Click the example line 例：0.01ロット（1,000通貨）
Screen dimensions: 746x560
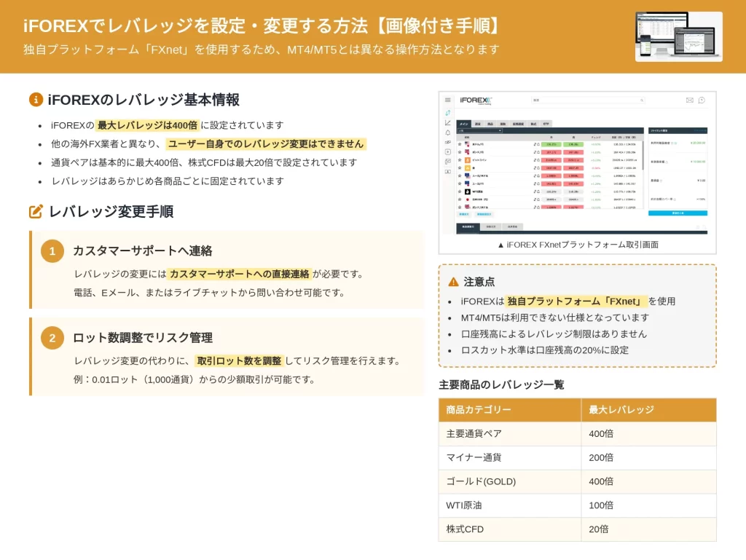click(194, 380)
